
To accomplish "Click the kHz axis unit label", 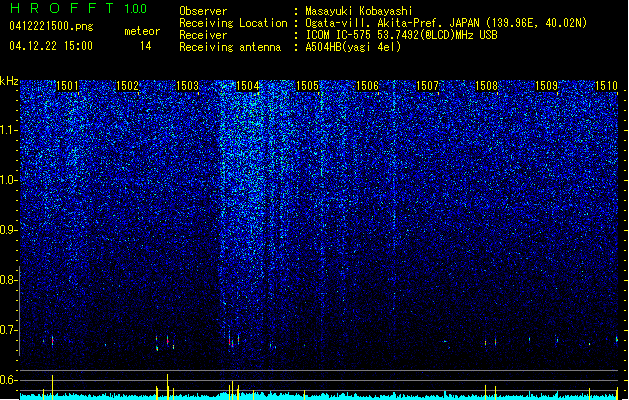I will click(9, 81).
